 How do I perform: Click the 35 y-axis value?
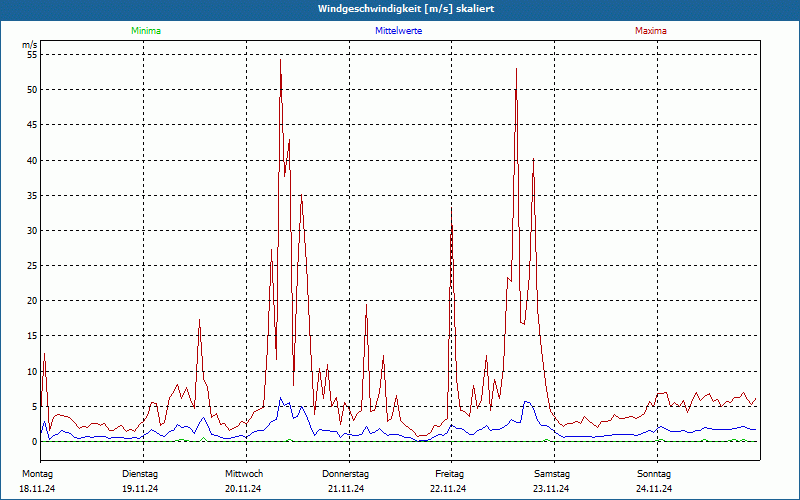(x=33, y=195)
